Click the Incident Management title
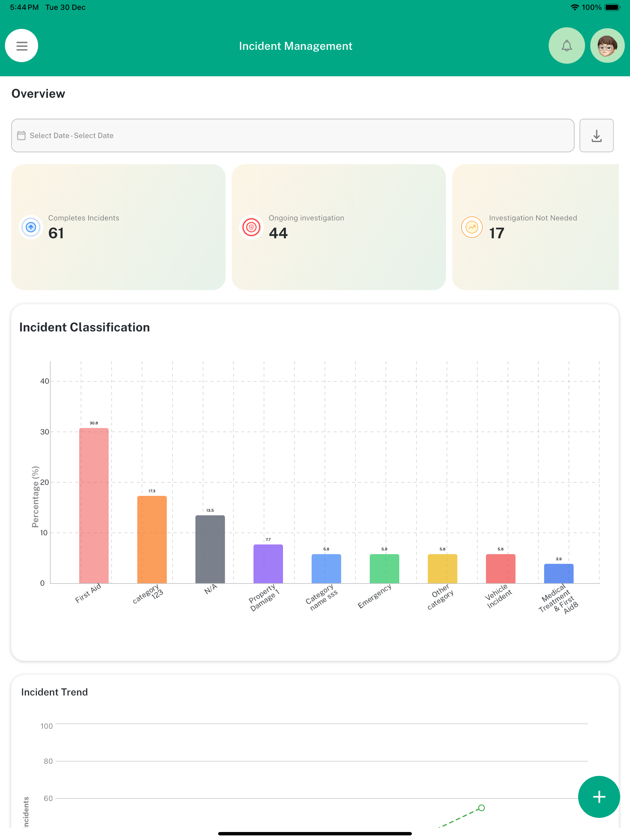The image size is (630, 840). click(x=296, y=46)
